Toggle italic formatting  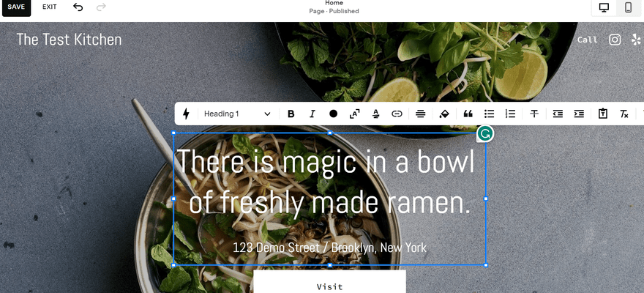[x=312, y=114]
